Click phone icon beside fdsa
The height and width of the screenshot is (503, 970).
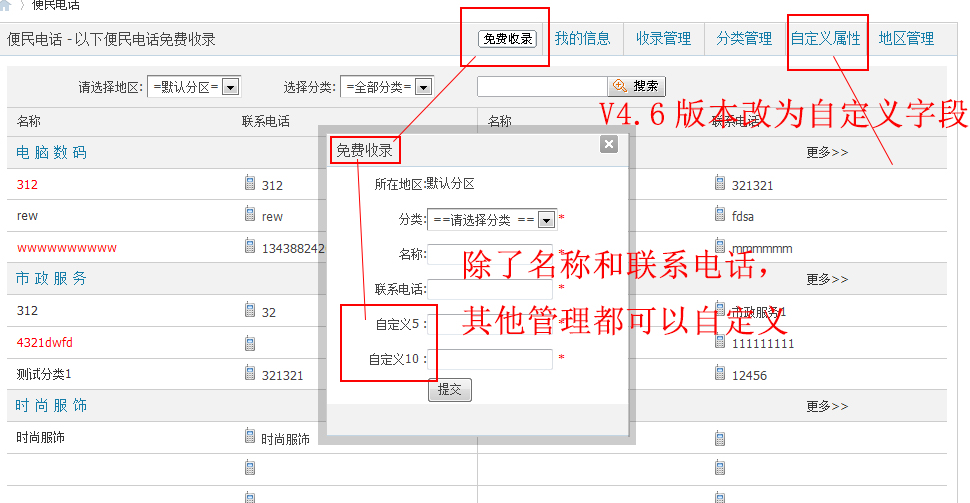click(x=720, y=214)
